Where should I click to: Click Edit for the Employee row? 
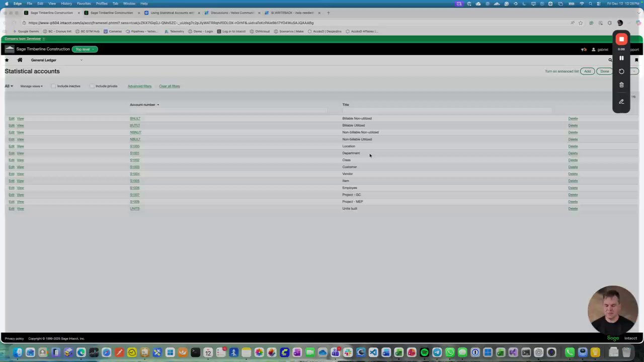tap(12, 188)
